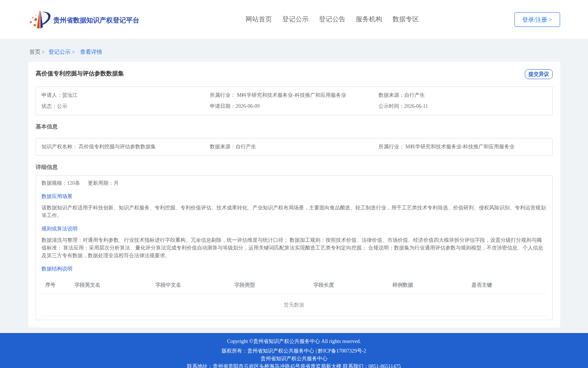Select 服务机构 in the top menu
Viewport: 588px width, 368px height.
coord(369,19)
